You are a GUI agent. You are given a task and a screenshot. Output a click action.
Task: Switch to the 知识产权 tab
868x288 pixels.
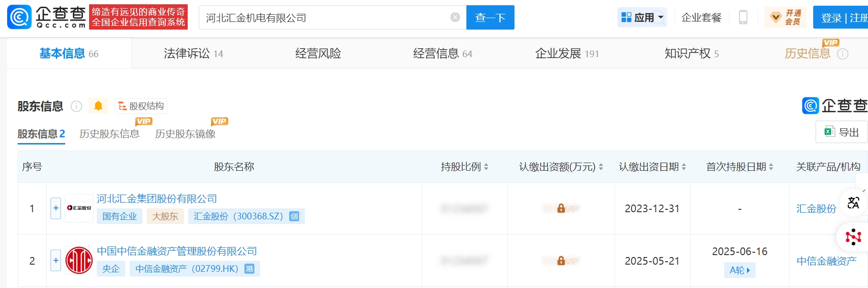(692, 53)
